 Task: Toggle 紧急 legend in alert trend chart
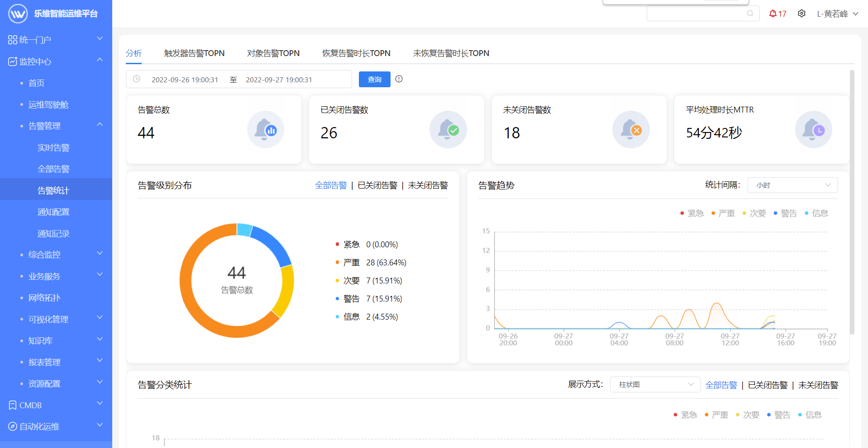(692, 213)
